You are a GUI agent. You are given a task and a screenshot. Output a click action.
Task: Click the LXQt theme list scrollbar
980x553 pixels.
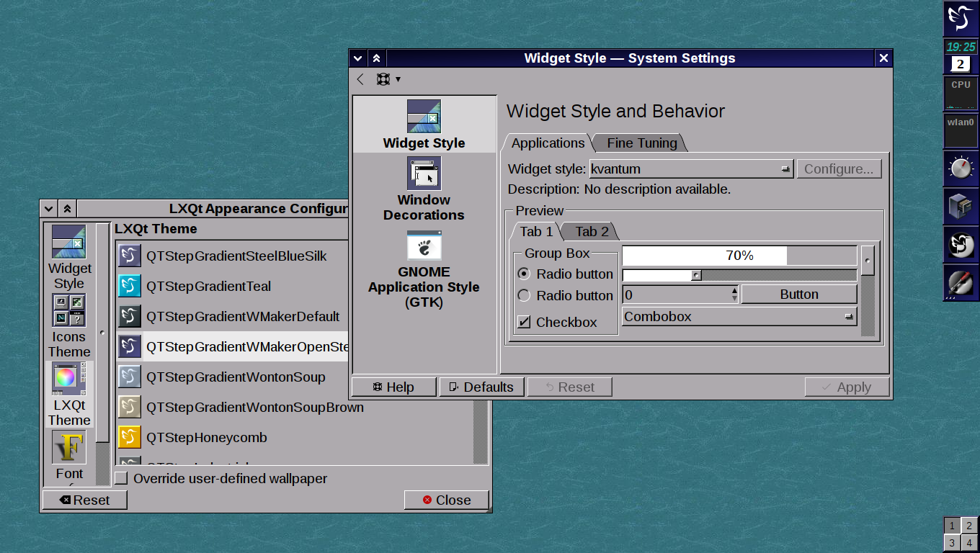(x=481, y=432)
